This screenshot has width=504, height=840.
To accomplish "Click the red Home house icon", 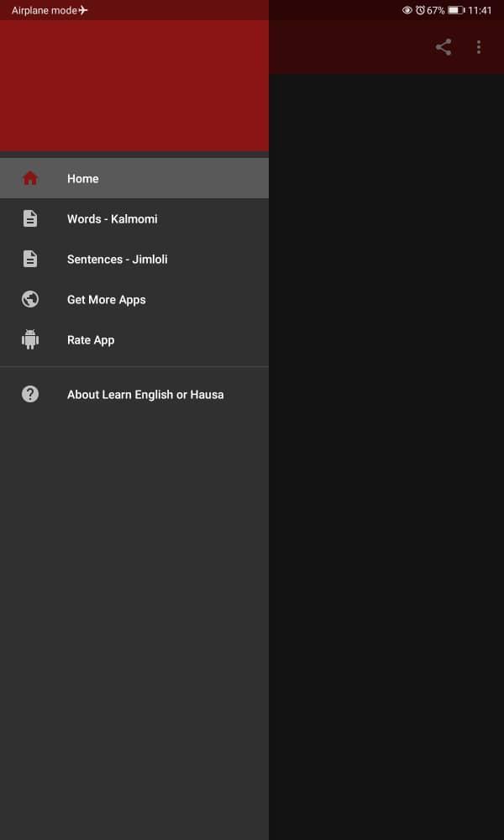I will coord(30,178).
